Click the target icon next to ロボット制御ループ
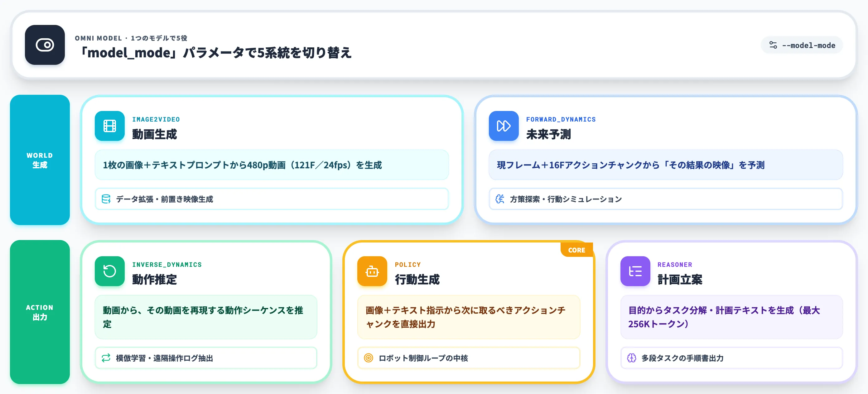Image resolution: width=868 pixels, height=394 pixels. [x=369, y=358]
